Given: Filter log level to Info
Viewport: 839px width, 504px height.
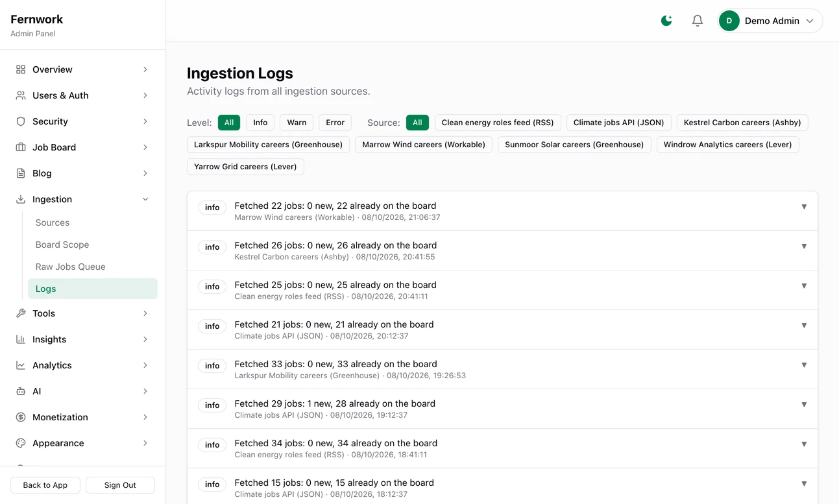Looking at the screenshot, I should click(260, 123).
